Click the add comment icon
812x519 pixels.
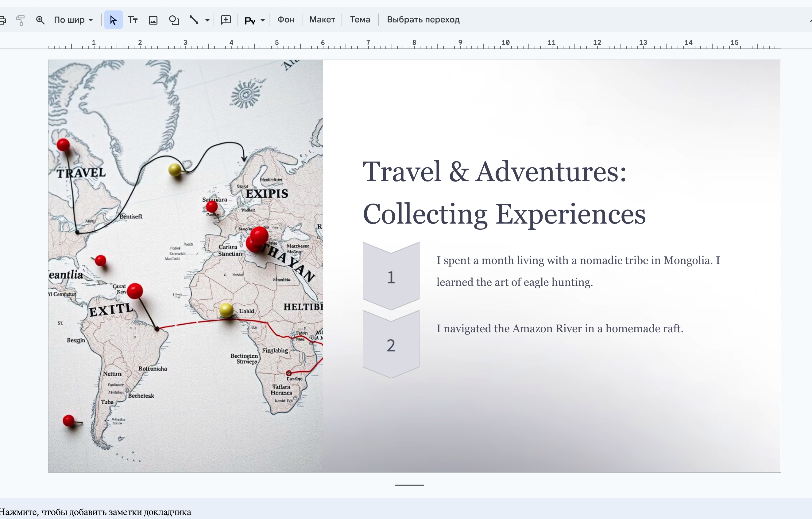[226, 20]
